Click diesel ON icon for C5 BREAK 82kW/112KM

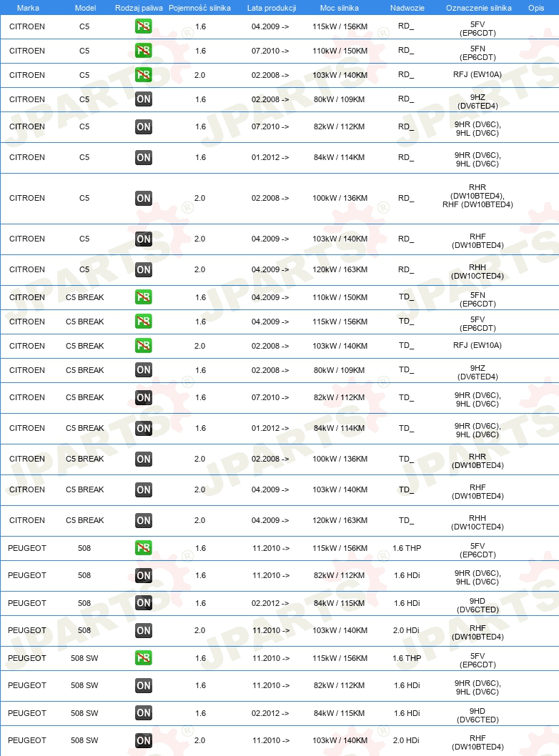[x=143, y=397]
